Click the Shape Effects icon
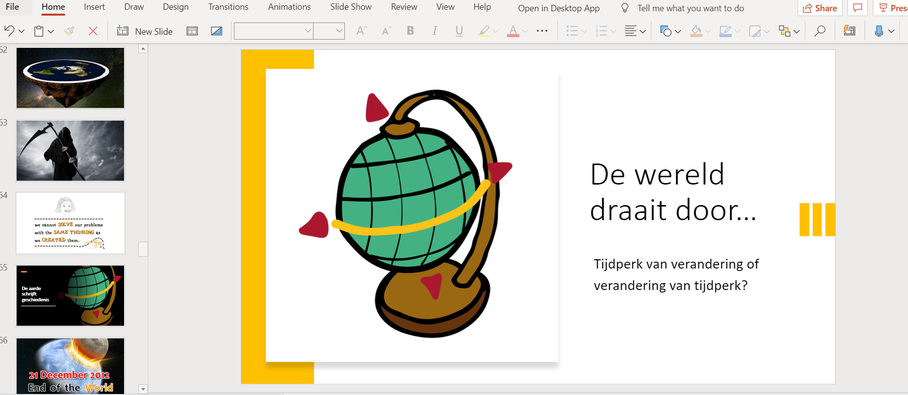908x395 pixels. [755, 31]
